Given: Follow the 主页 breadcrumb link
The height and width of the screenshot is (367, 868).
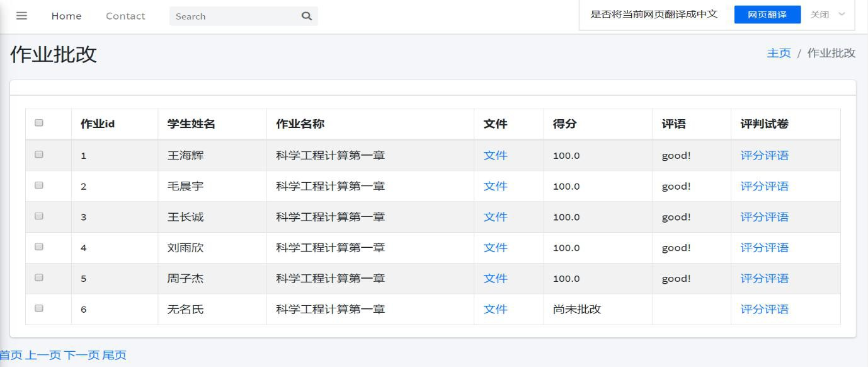Looking at the screenshot, I should (779, 53).
